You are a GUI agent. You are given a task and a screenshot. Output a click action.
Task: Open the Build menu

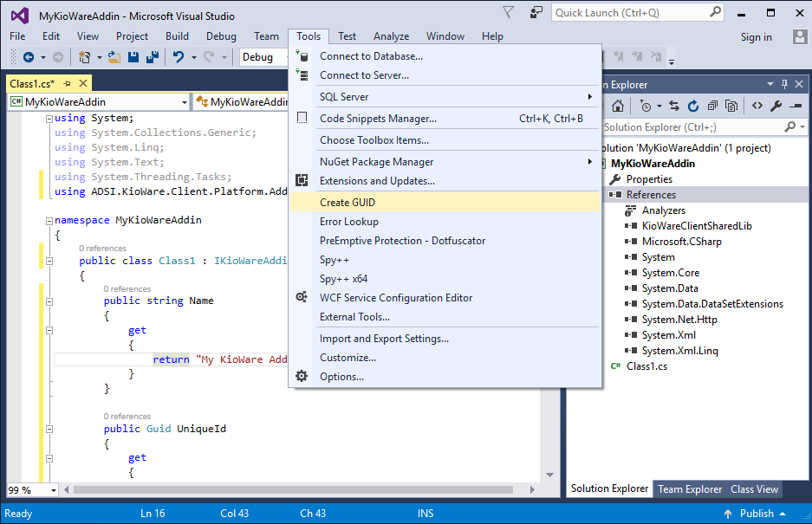click(177, 36)
